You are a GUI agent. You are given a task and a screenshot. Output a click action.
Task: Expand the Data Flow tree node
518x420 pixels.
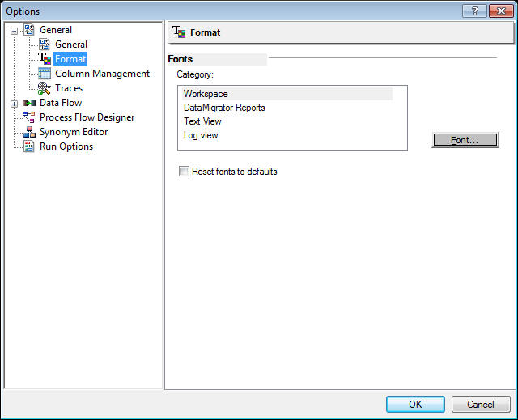pos(14,104)
